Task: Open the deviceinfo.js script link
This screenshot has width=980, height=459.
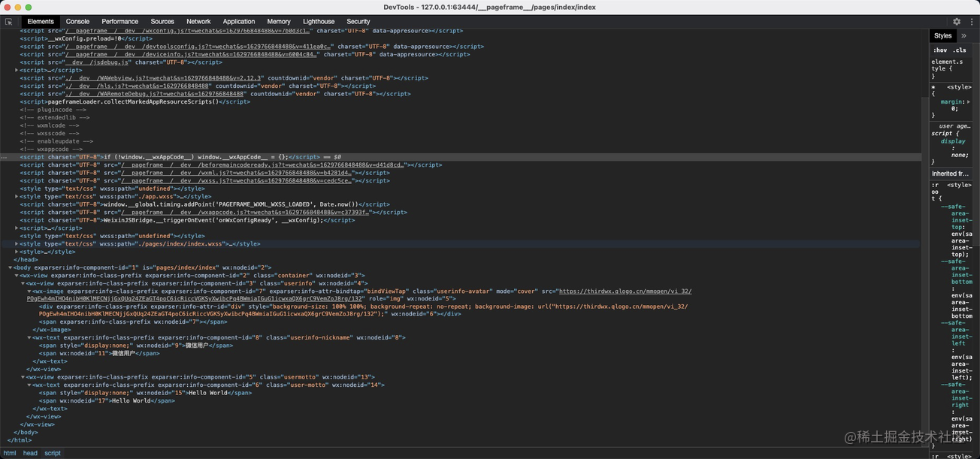Action: pyautogui.click(x=191, y=54)
